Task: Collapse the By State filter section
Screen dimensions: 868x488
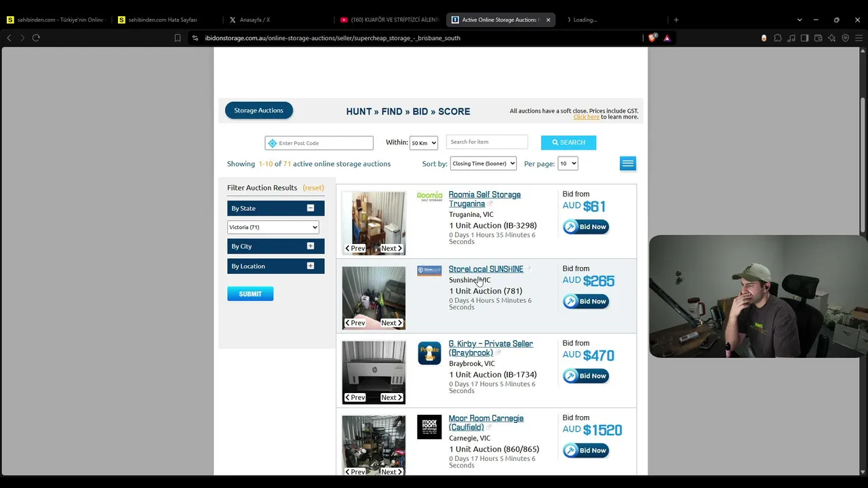Action: (x=311, y=208)
